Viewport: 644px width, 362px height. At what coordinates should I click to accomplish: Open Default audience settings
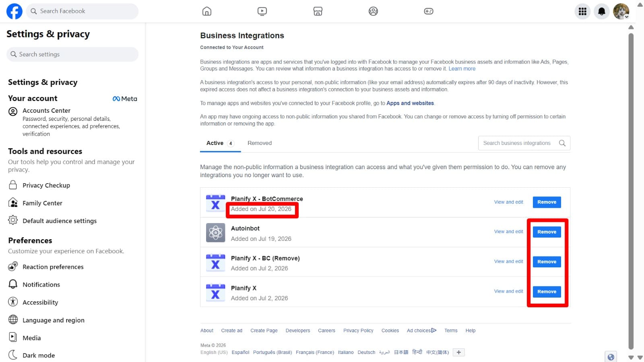[x=60, y=221]
